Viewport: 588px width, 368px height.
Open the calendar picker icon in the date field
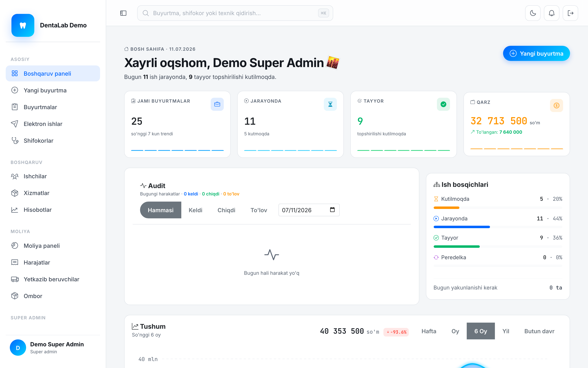[332, 210]
